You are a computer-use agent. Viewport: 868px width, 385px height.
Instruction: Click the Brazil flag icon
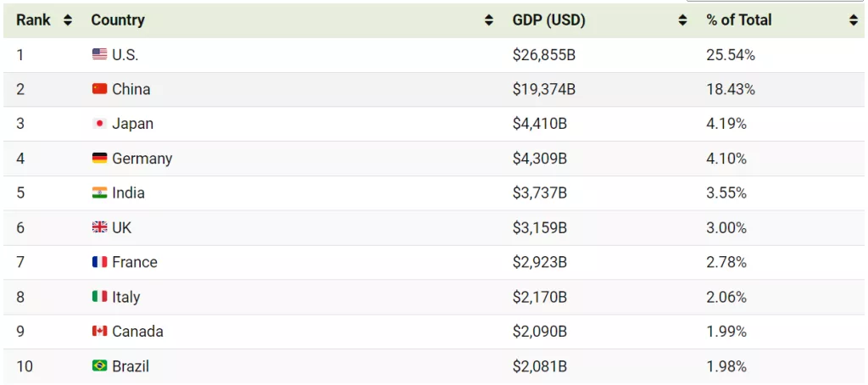(99, 366)
